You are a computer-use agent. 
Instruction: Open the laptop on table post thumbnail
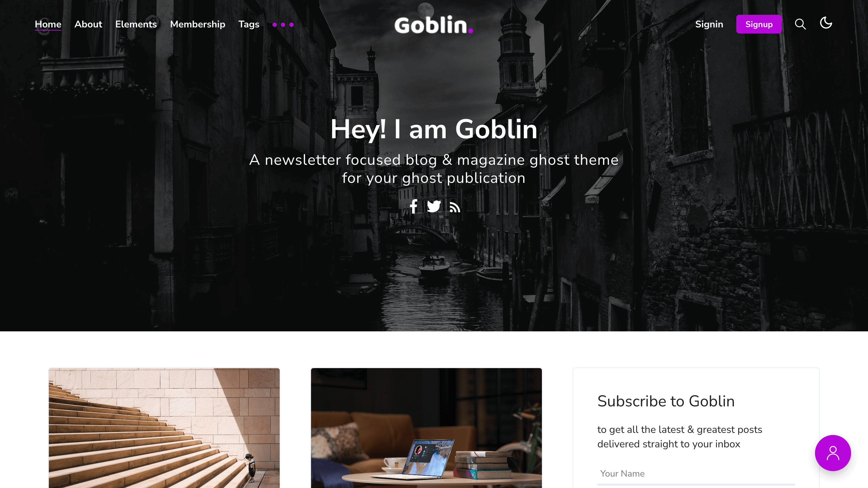pyautogui.click(x=426, y=428)
